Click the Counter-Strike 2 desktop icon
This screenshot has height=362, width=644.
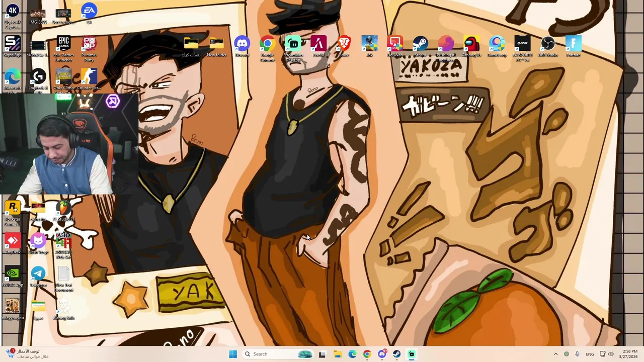coord(89,79)
